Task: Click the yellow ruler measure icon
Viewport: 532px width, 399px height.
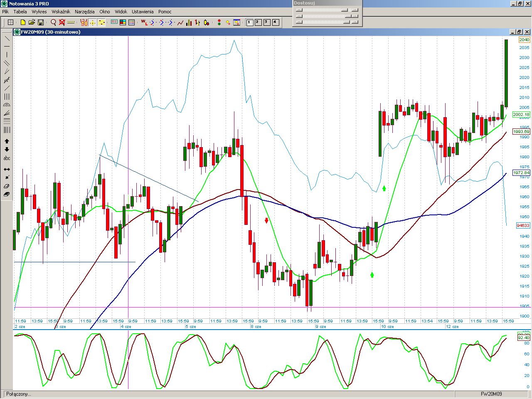Action: 71,22
